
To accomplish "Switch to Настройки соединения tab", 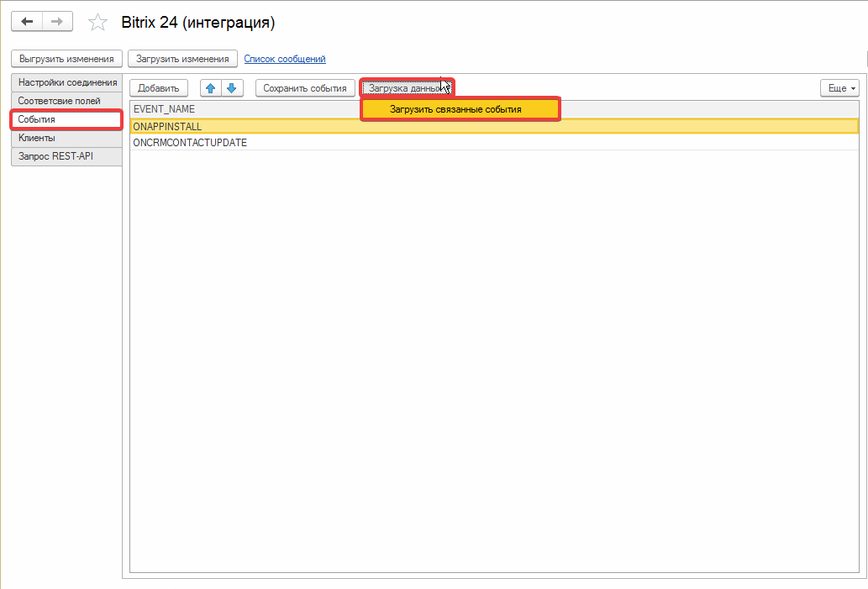I will [67, 82].
